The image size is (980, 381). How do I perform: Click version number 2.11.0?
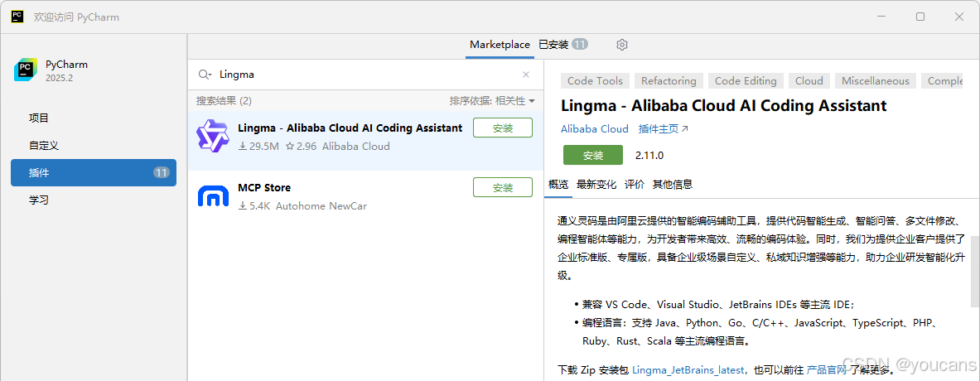[x=649, y=155]
